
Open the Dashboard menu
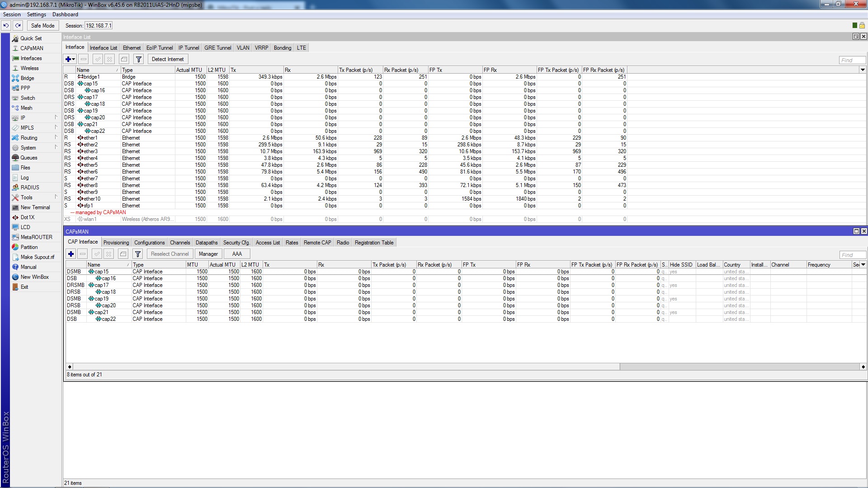(65, 14)
